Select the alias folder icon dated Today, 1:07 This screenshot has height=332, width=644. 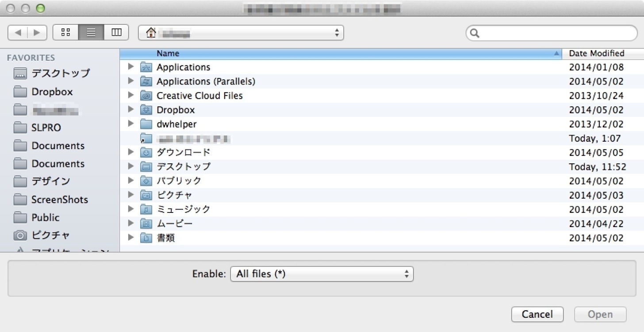click(x=146, y=138)
